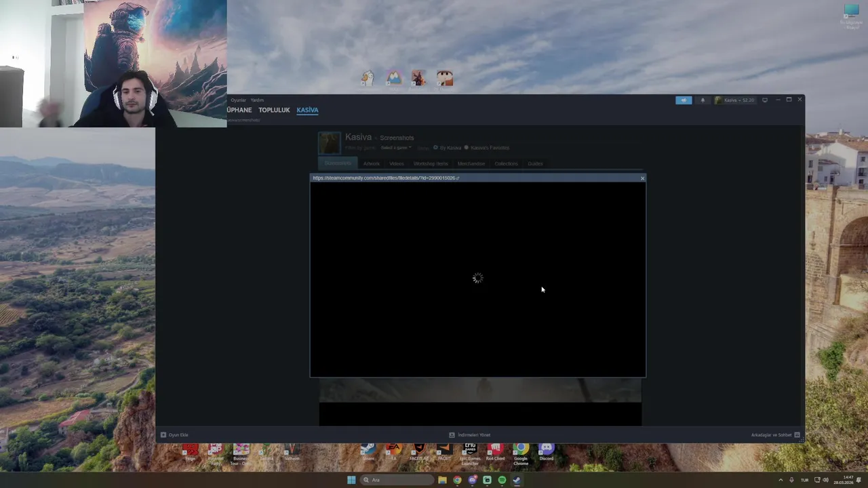Viewport: 868px width, 488px height.
Task: Open the Valheim desktop shortcut
Action: [292, 451]
